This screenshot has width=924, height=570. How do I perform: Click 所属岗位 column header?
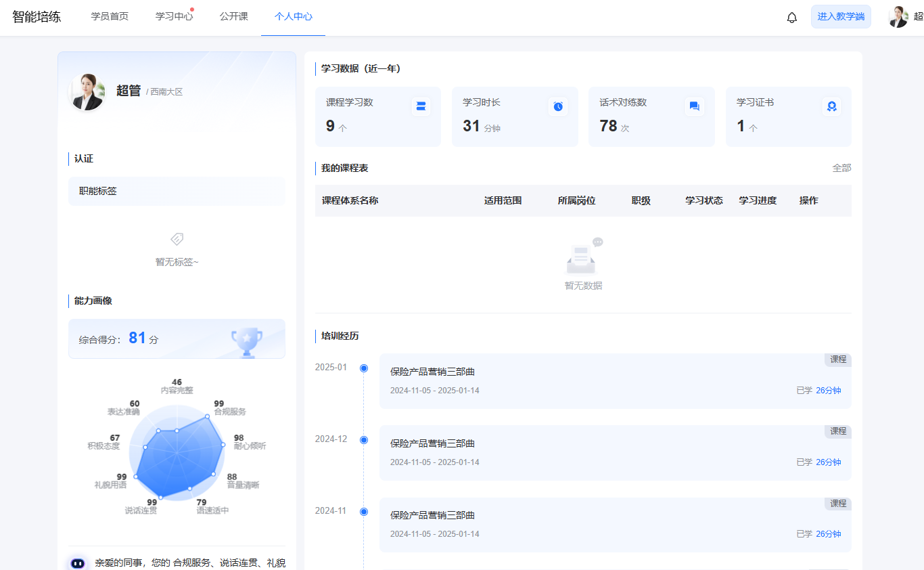576,201
